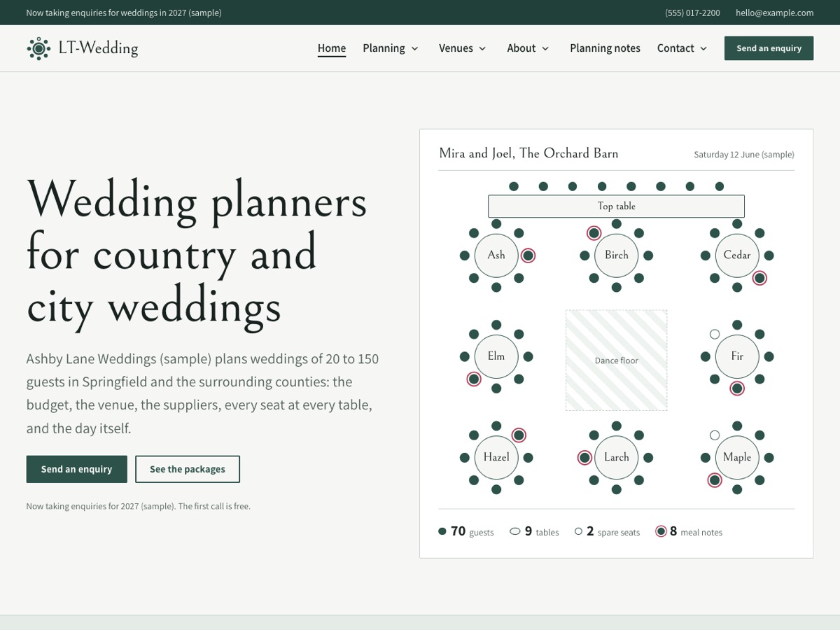Click the spare empty seat at Maple
The width and height of the screenshot is (840, 630).
[x=715, y=435]
